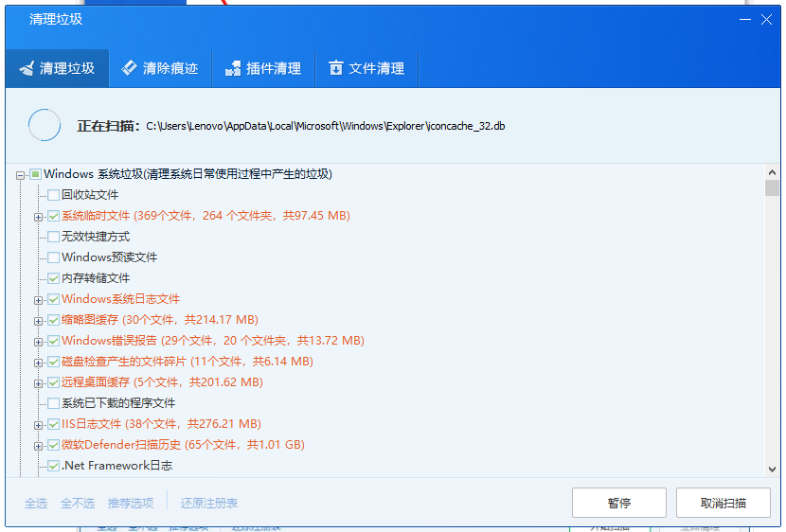Close the 清理垃圾 window
Image resolution: width=786 pixels, height=532 pixels.
tap(766, 20)
